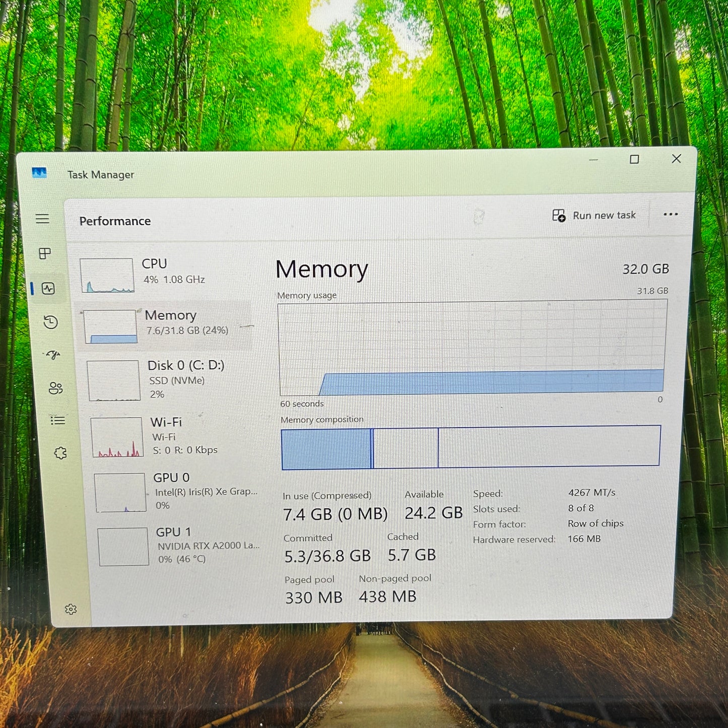This screenshot has width=728, height=728.
Task: Open the three-dot more options menu
Action: 671,215
